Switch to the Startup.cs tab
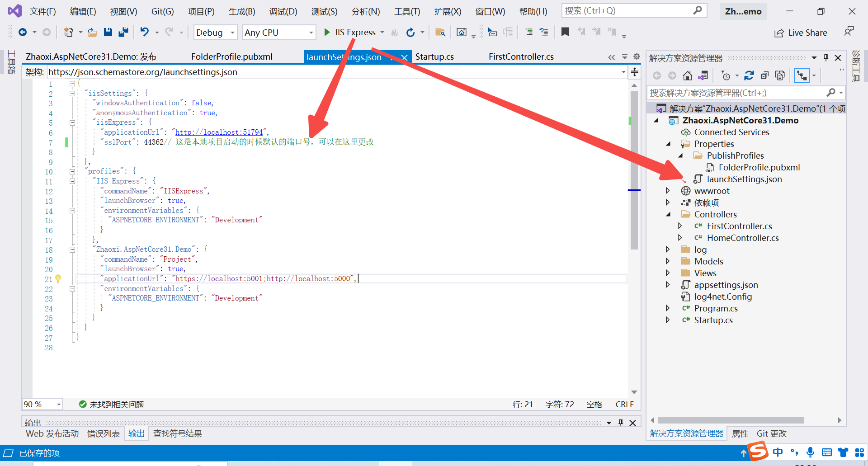 pos(434,57)
